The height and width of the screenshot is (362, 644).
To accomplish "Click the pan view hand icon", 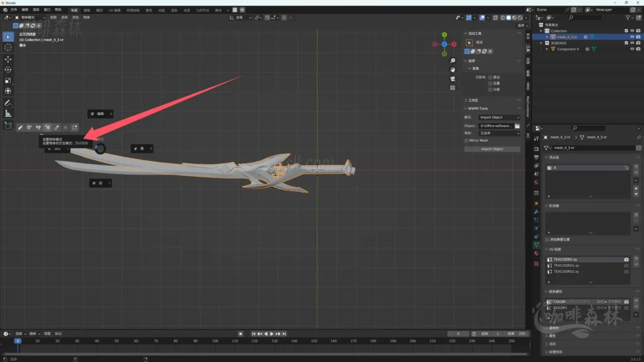I will coord(452,69).
